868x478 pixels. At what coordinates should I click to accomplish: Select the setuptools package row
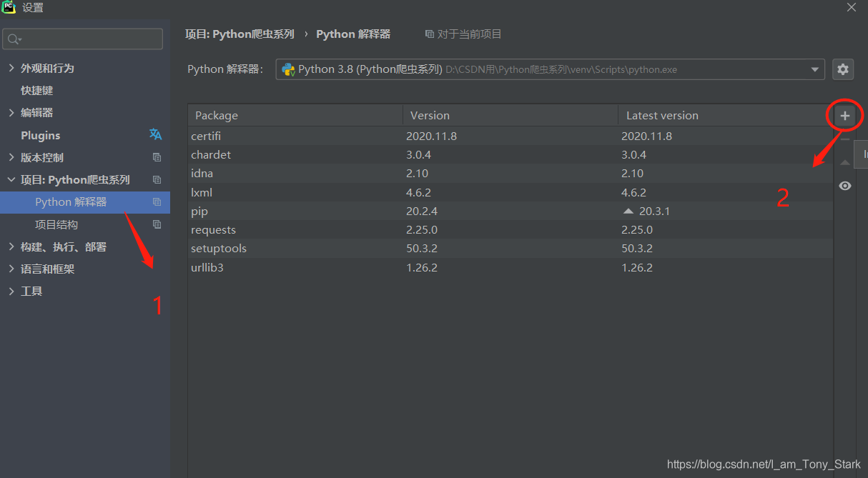click(x=511, y=248)
